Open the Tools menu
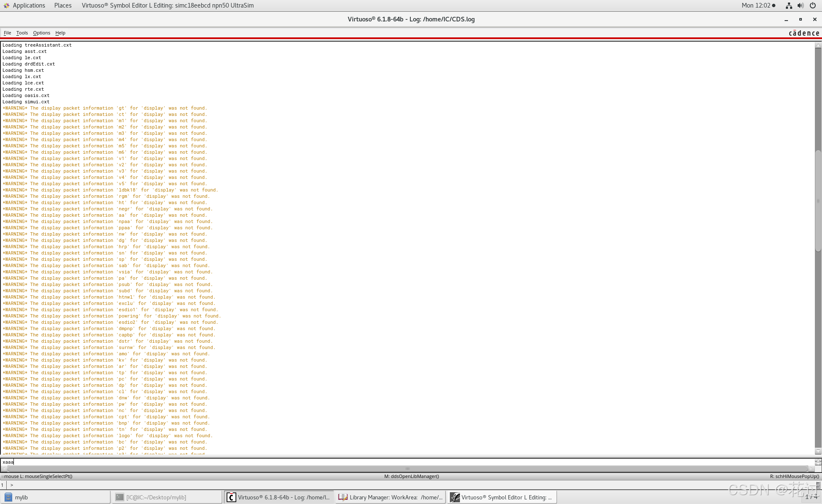Image resolution: width=822 pixels, height=504 pixels. pos(22,33)
